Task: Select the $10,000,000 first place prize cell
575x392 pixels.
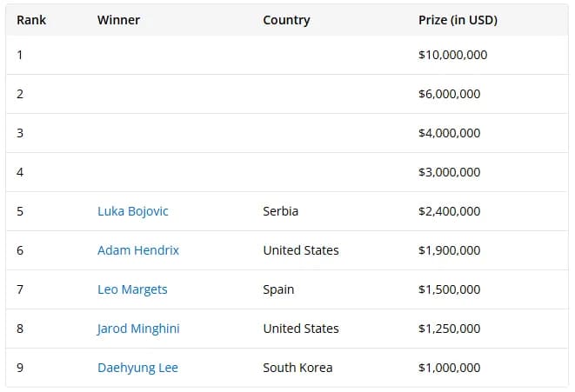Action: 453,55
